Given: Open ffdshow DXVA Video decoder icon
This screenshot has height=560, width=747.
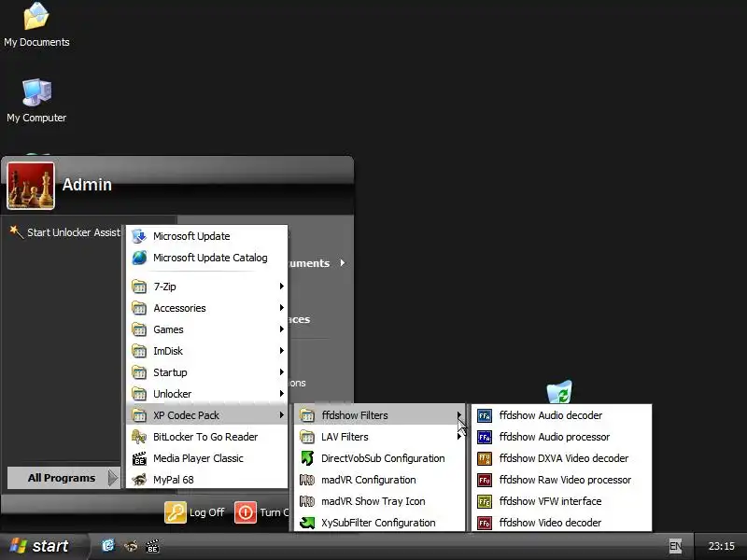Looking at the screenshot, I should pyautogui.click(x=484, y=458).
